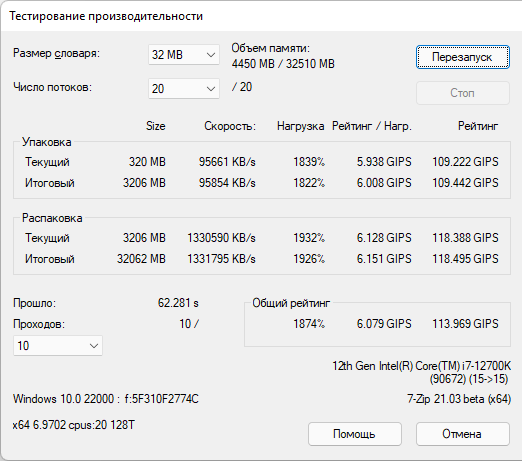The width and height of the screenshot is (522, 461).
Task: Click the 6.128 GIPS value
Action: [x=384, y=238]
